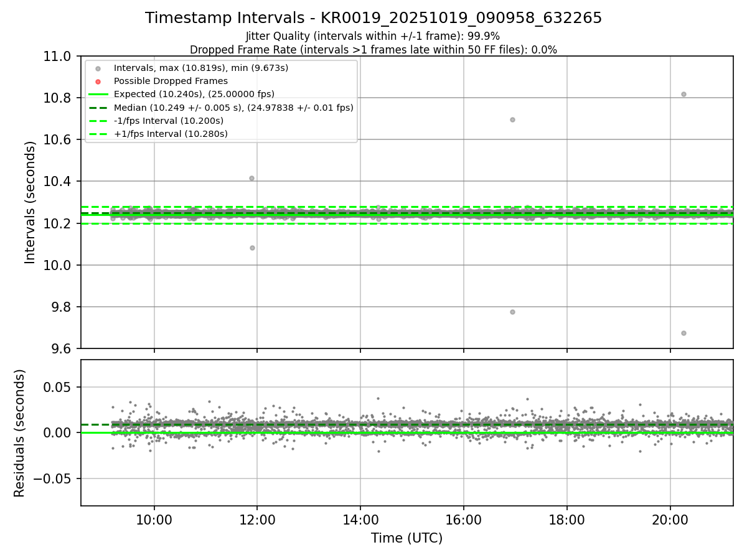Click the '20:00' x-axis tick label
Viewport: 747px width, 560px height.
(670, 520)
